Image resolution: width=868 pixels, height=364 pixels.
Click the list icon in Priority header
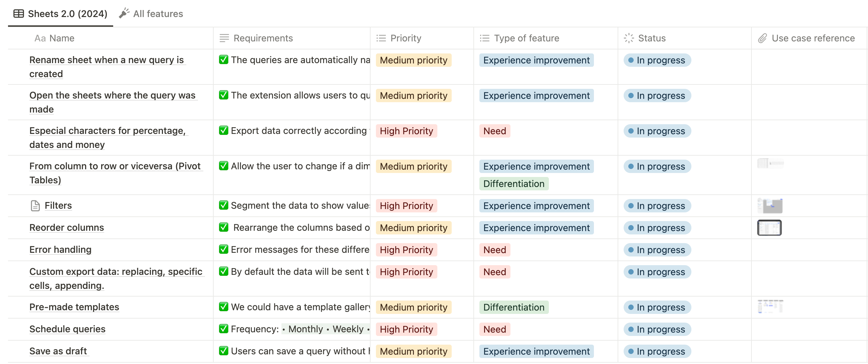(x=381, y=38)
